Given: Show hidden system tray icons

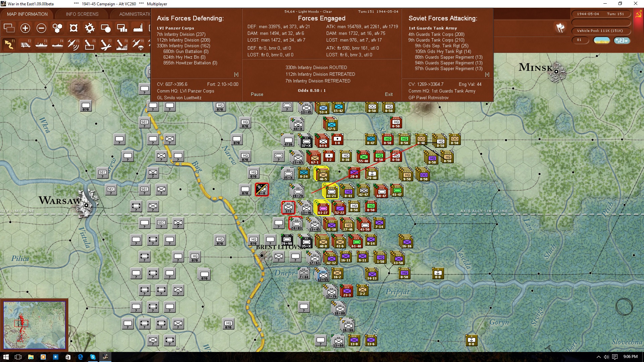Looking at the screenshot, I should (598, 357).
